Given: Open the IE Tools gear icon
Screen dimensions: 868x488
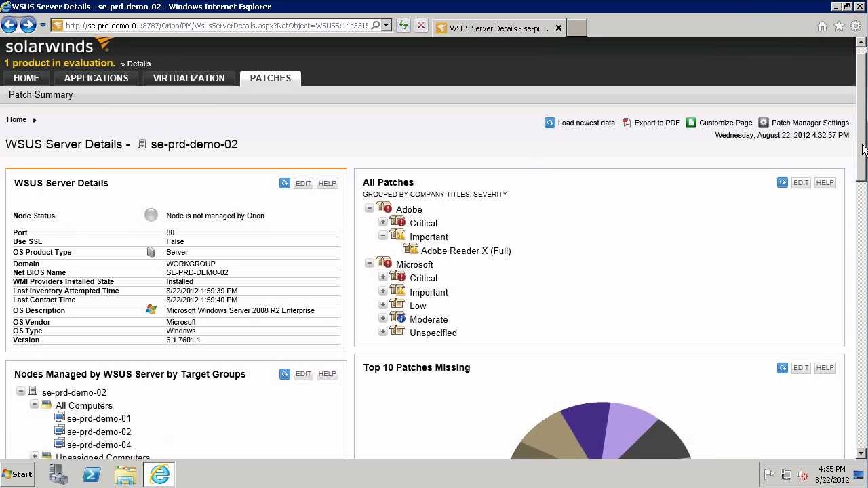Looking at the screenshot, I should pos(856,26).
